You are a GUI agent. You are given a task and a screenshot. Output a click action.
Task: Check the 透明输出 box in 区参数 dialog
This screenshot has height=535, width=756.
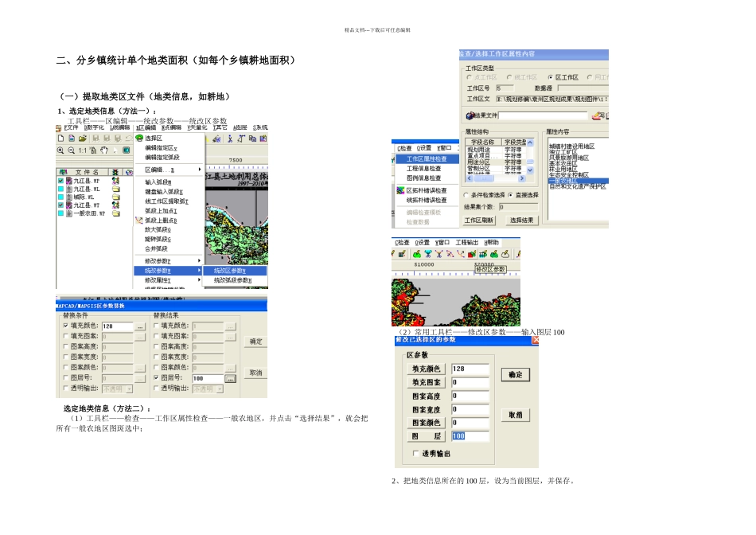click(x=415, y=454)
